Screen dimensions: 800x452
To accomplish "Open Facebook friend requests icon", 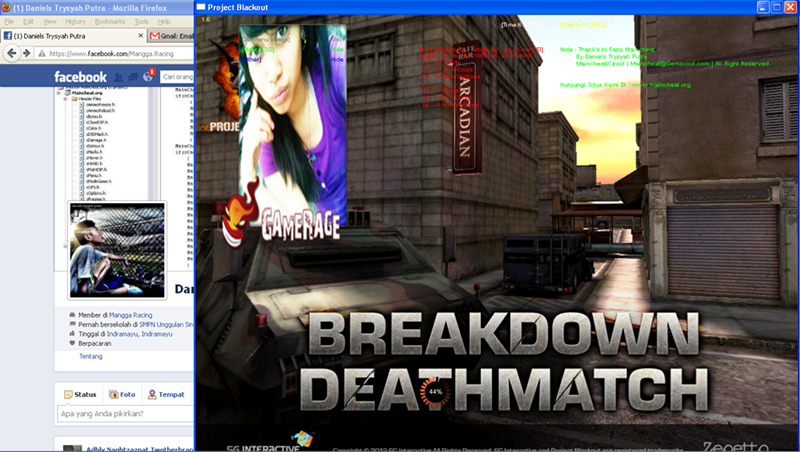I will 118,77.
